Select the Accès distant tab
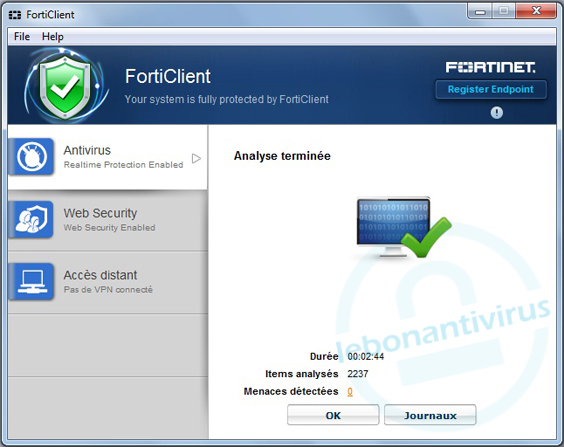This screenshot has width=564, height=447. [108, 283]
